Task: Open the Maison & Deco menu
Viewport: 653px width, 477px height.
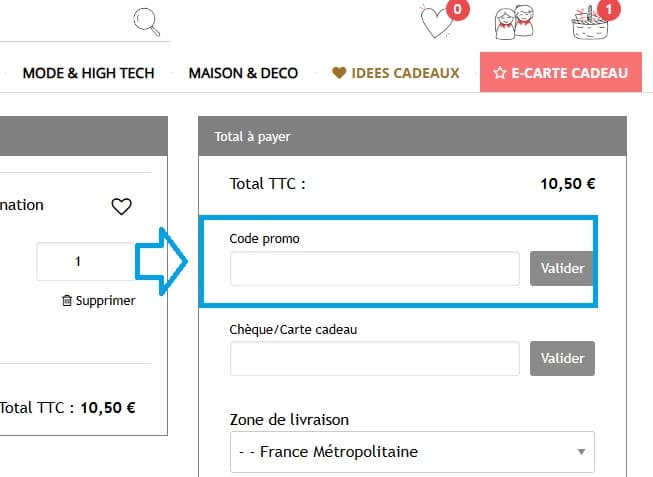Action: click(x=243, y=73)
